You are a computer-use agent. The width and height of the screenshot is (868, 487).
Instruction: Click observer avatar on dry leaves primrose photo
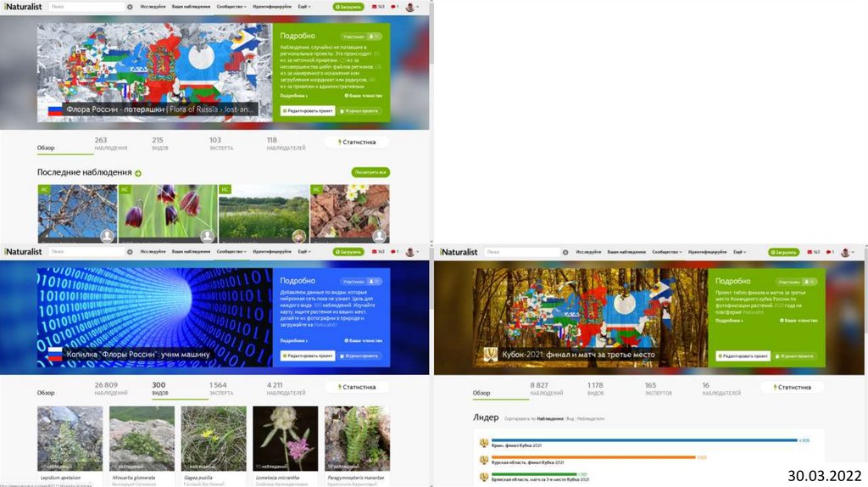pos(379,236)
